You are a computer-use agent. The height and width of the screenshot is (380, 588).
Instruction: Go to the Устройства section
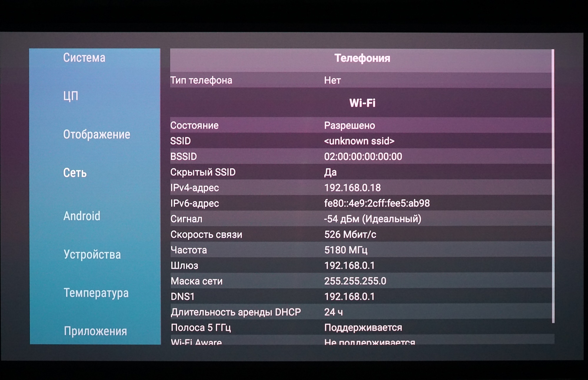tap(92, 255)
